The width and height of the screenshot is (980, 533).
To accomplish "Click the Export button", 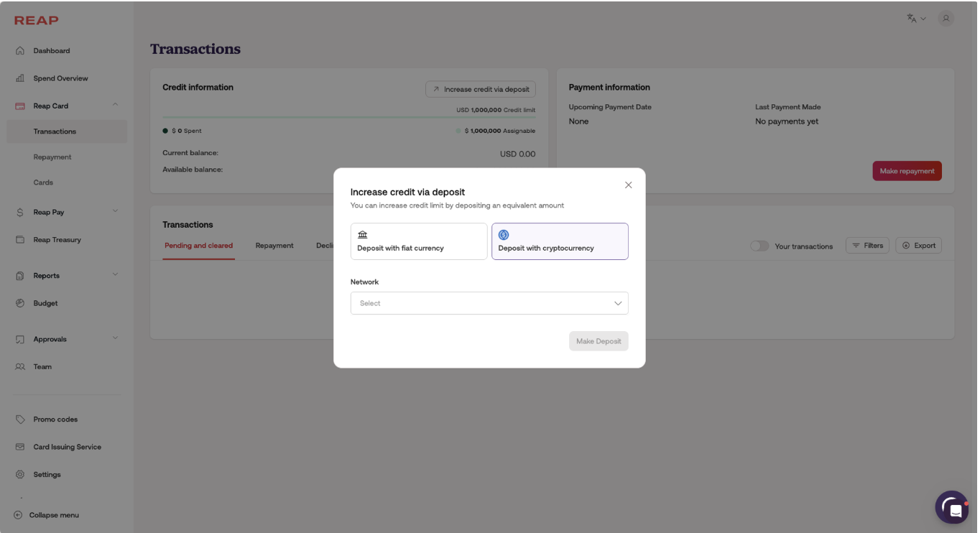I will coord(918,246).
